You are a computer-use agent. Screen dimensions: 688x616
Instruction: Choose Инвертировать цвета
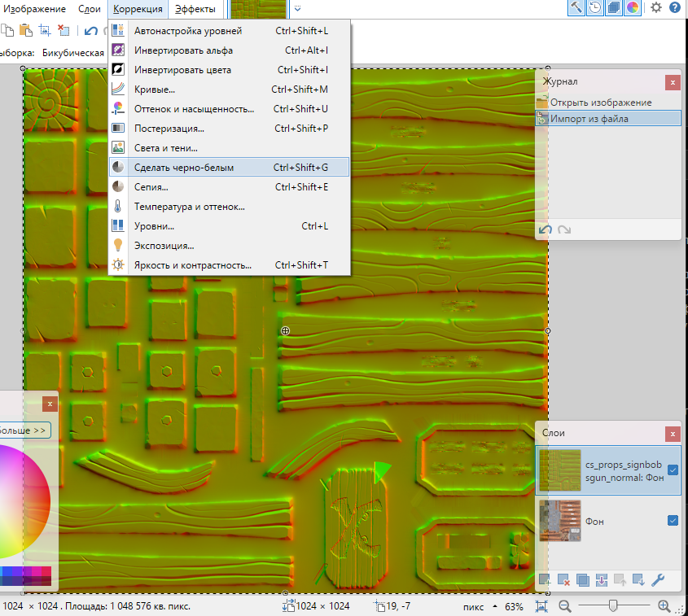(229, 70)
